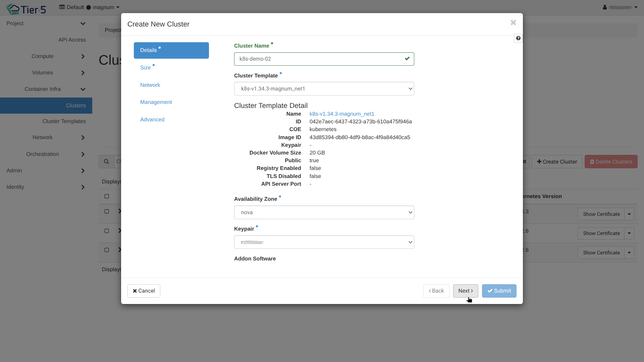Open the k8s-v1.34.3-magnum_net1 template link
The height and width of the screenshot is (362, 644).
341,114
